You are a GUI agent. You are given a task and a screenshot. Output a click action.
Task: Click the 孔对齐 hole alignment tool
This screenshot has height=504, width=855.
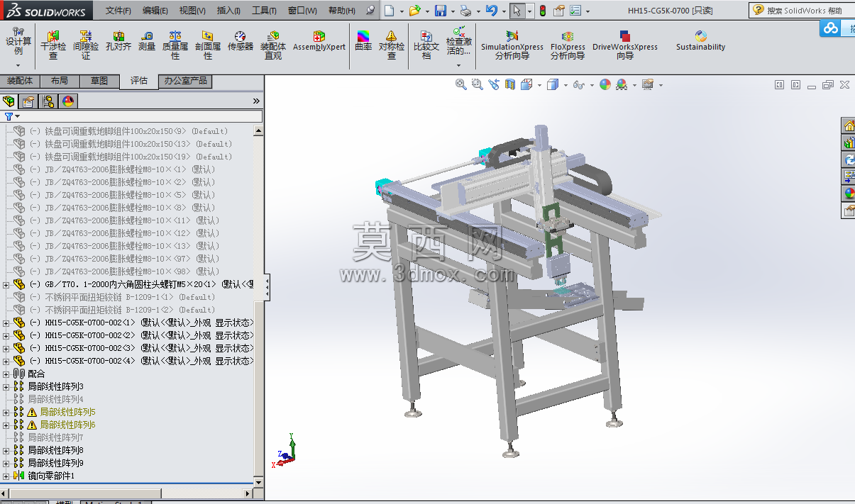[118, 41]
